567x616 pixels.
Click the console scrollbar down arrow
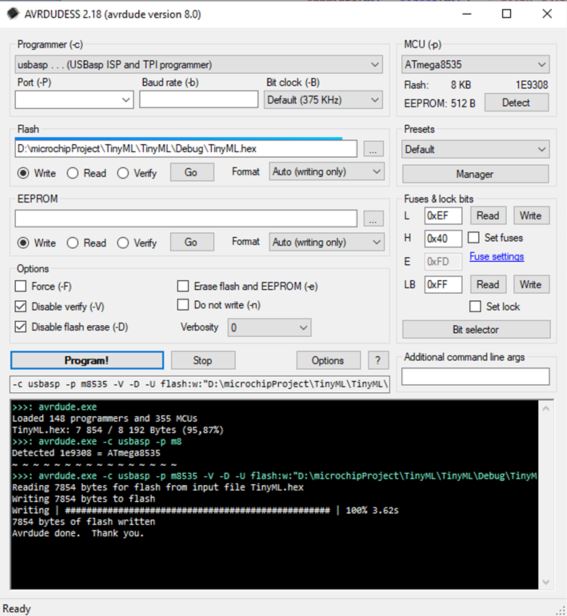coord(545,581)
